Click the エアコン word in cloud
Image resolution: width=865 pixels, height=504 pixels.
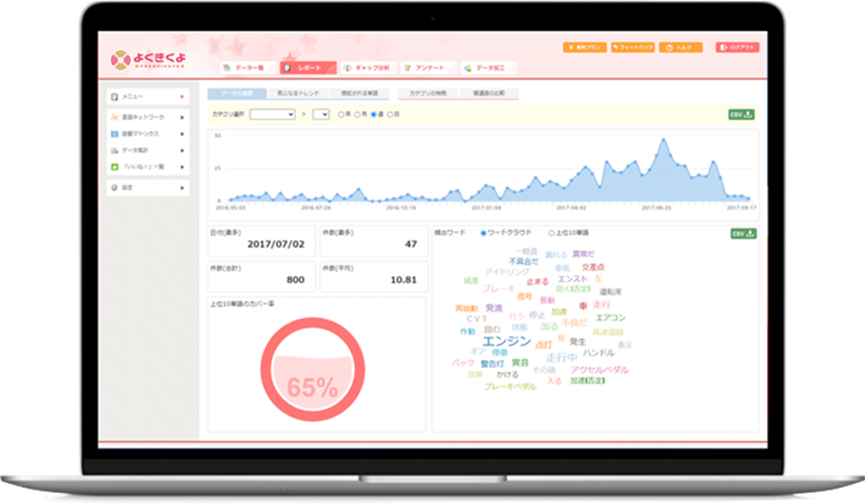tap(610, 318)
